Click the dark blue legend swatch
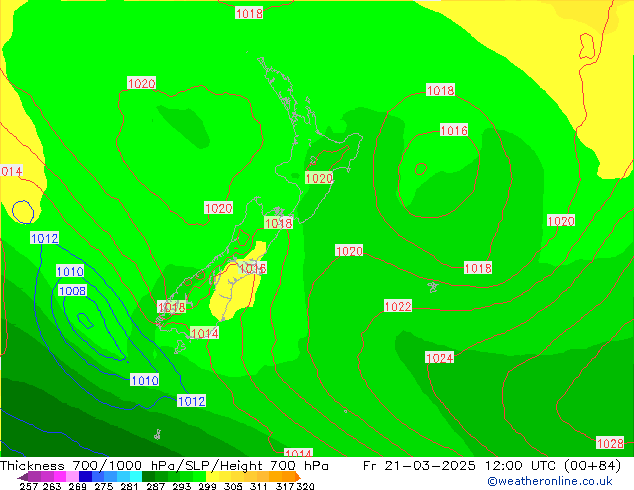 tap(85, 476)
